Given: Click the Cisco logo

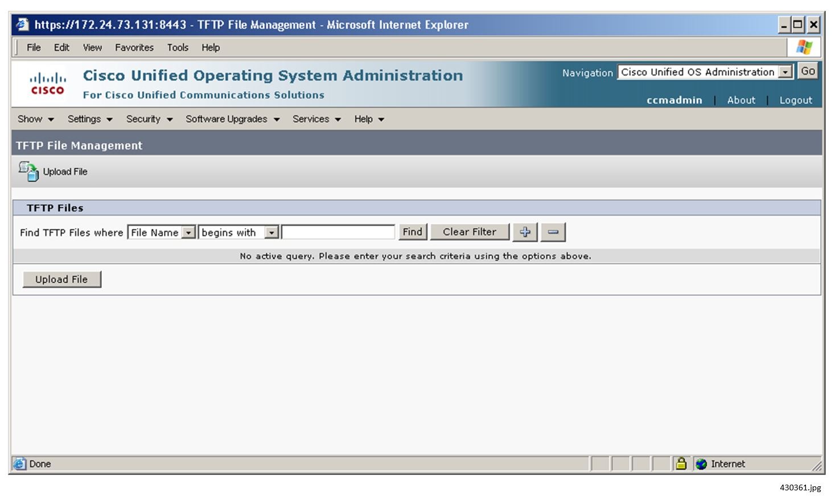Looking at the screenshot, I should pos(48,84).
